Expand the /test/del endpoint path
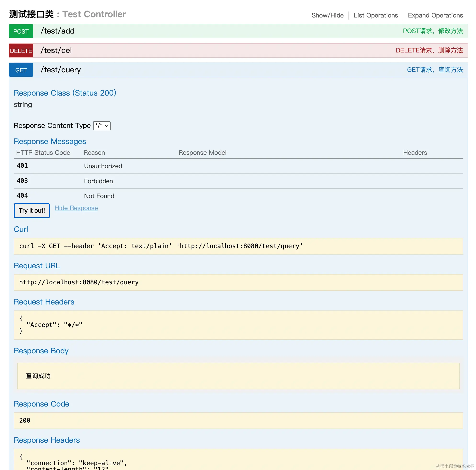The image size is (476, 470). click(x=56, y=51)
